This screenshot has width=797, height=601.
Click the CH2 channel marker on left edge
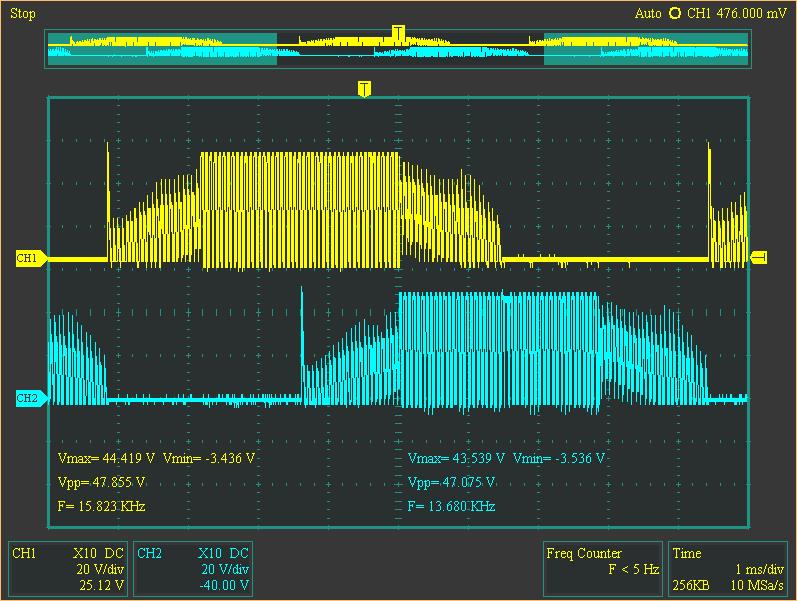click(x=27, y=398)
